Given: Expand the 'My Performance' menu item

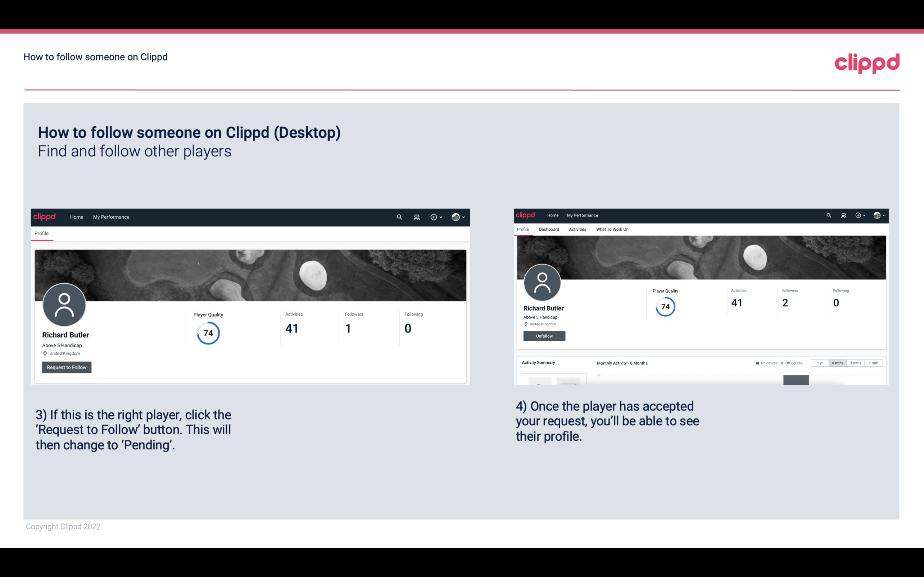Looking at the screenshot, I should [x=110, y=217].
